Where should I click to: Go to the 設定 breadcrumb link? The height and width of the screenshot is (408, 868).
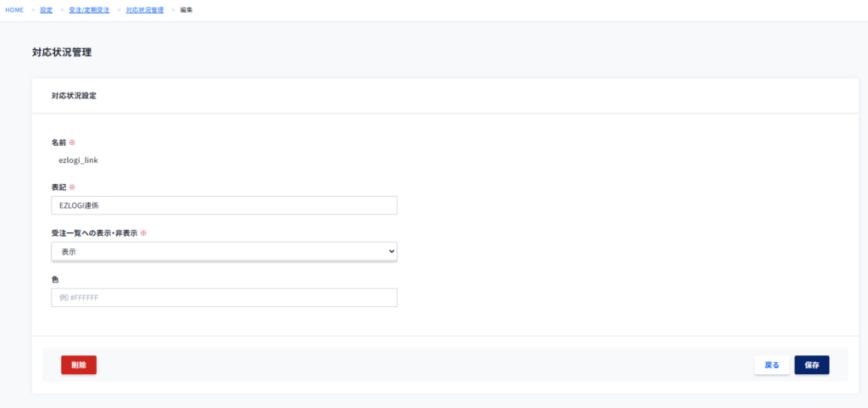pos(46,10)
